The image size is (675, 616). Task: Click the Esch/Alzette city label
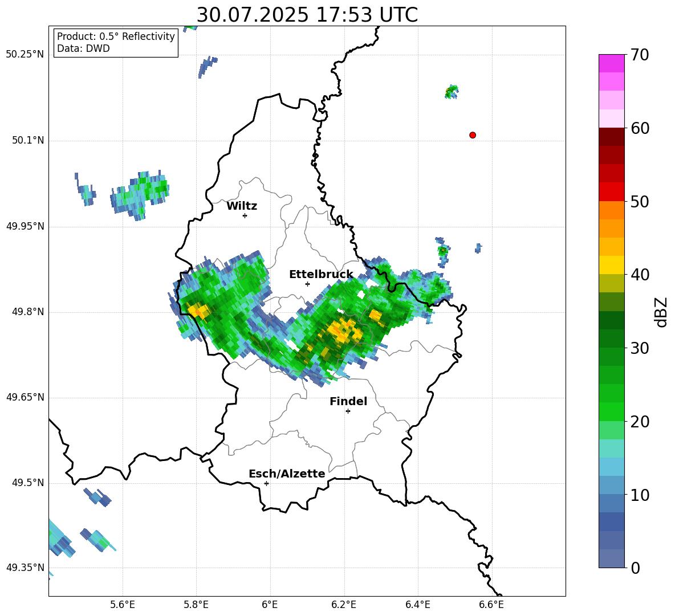coord(287,474)
